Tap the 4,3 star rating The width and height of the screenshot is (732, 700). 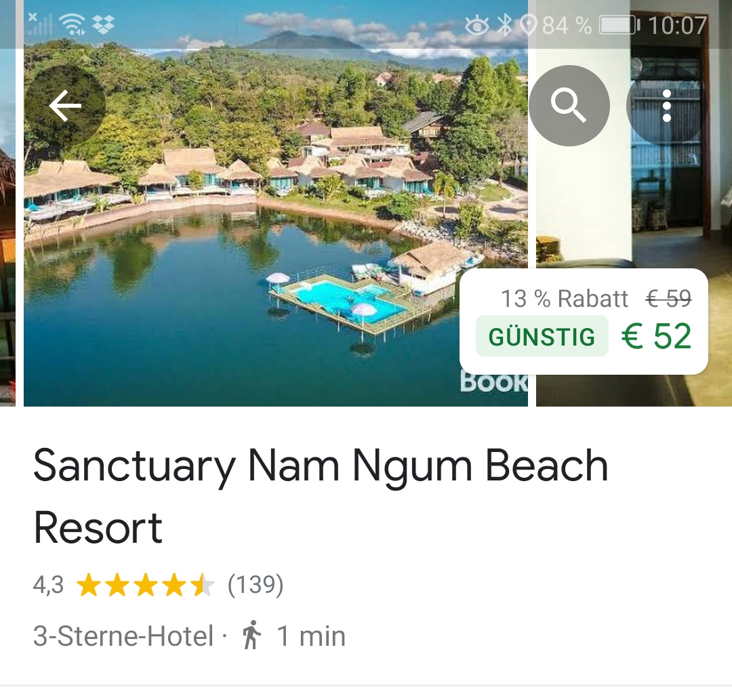point(48,584)
